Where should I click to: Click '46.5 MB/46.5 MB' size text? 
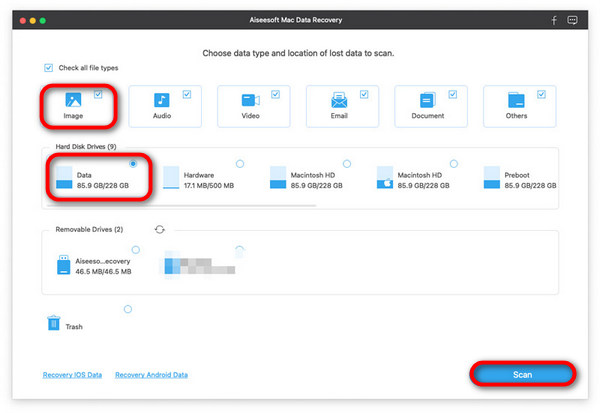pos(103,271)
